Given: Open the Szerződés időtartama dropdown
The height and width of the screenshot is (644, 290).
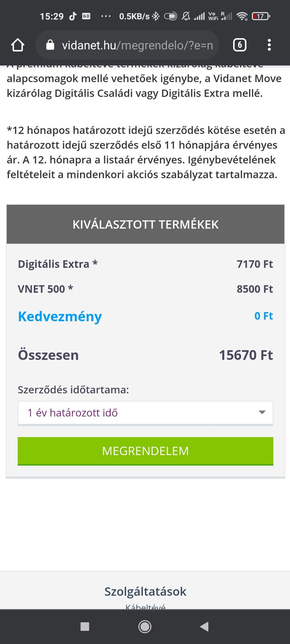Looking at the screenshot, I should (x=145, y=413).
